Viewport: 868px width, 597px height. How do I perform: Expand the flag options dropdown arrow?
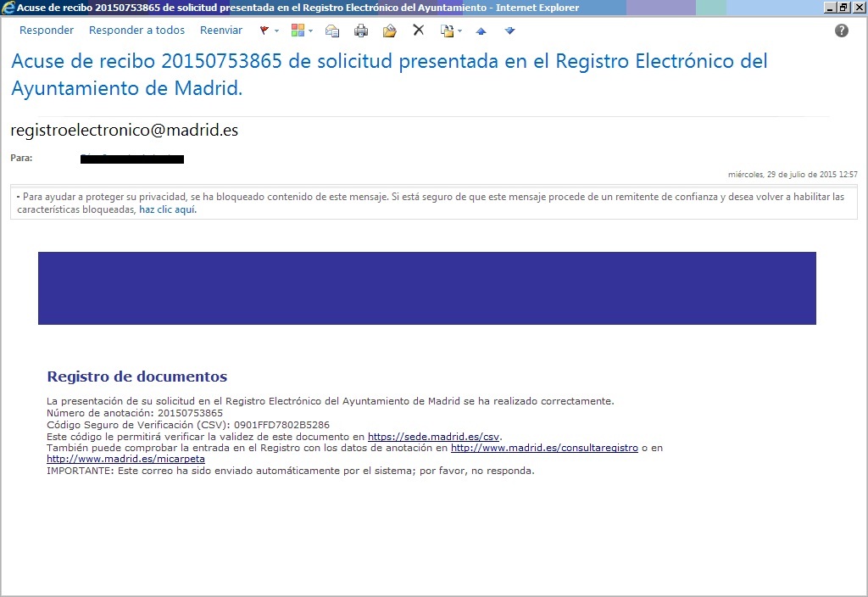[277, 31]
